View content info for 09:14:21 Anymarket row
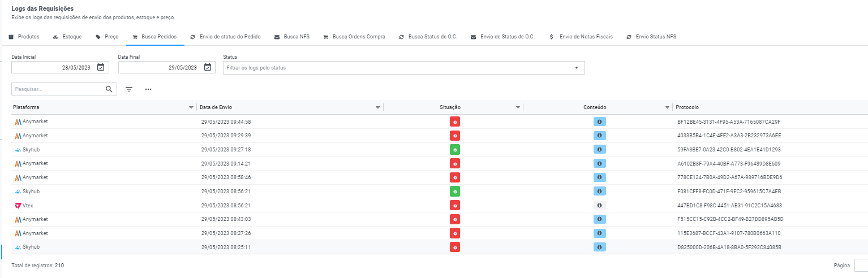 point(600,163)
